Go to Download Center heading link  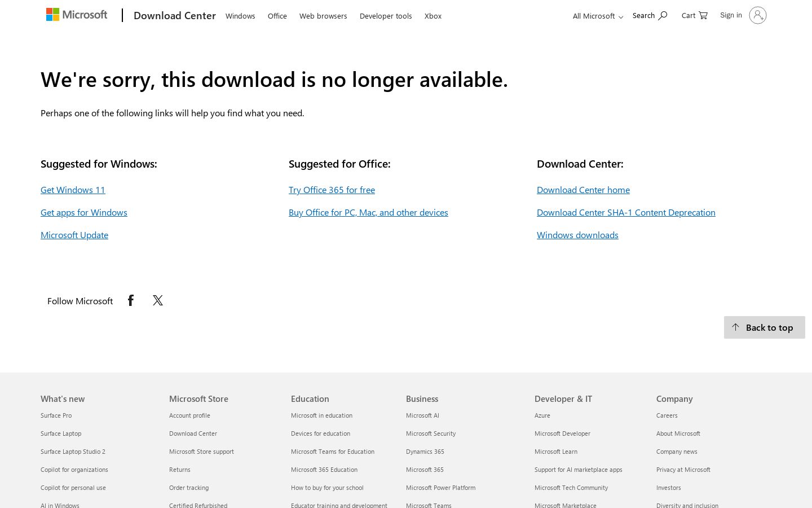click(175, 15)
